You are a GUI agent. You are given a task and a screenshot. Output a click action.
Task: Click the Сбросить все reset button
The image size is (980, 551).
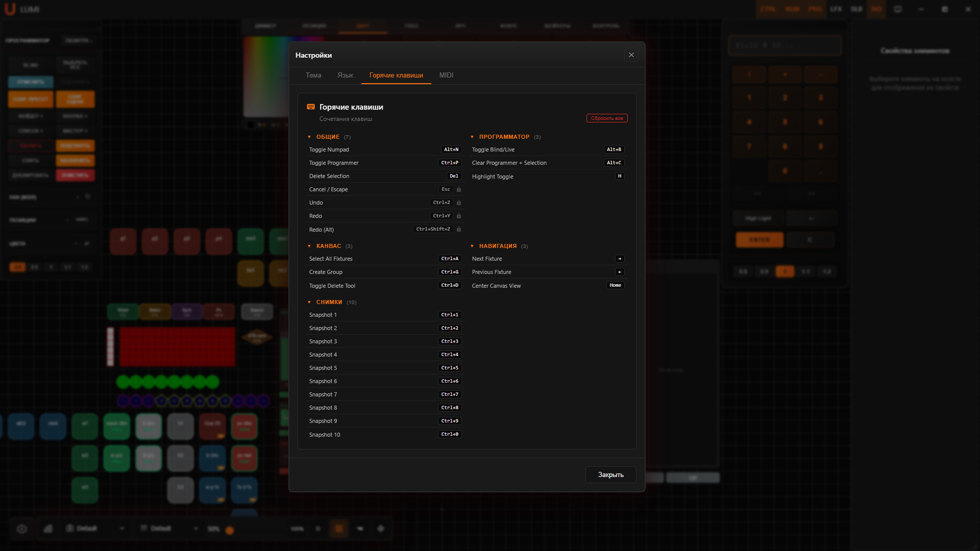607,118
